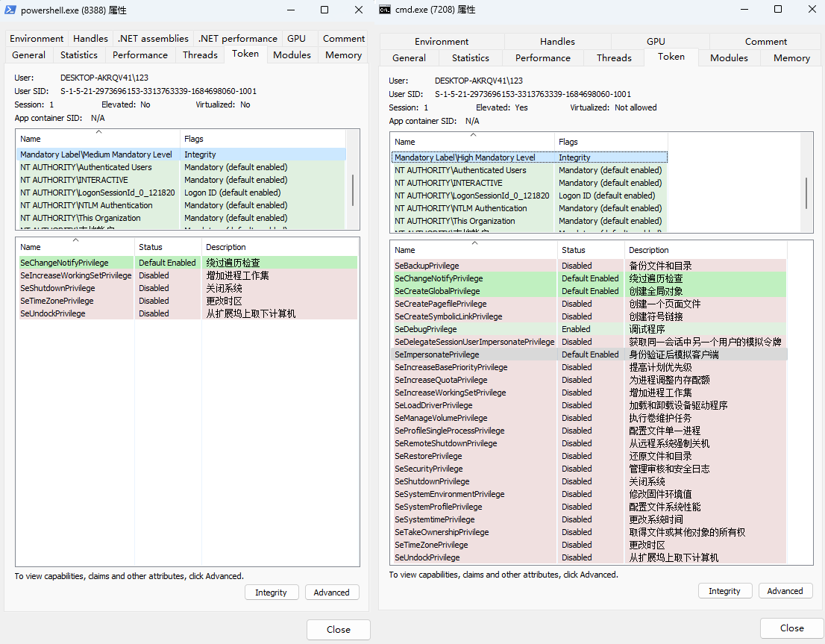The image size is (825, 644).
Task: Sort powershell privileges by Status column
Action: [x=168, y=247]
